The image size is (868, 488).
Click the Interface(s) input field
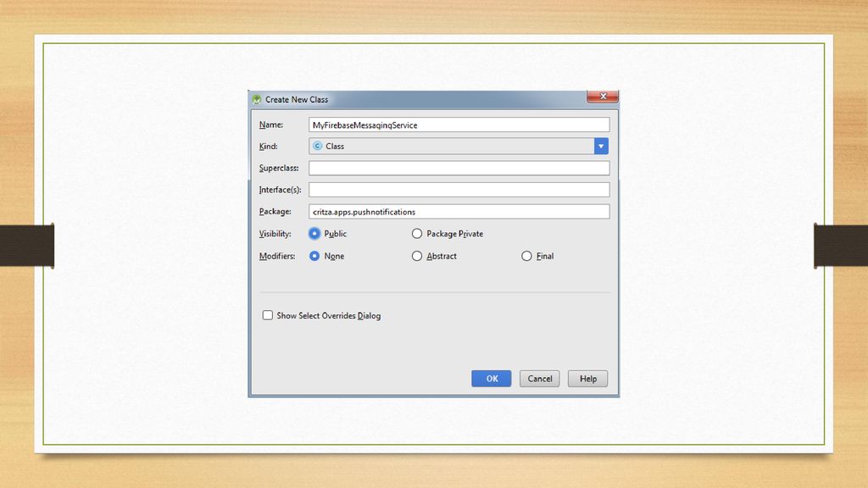(459, 190)
